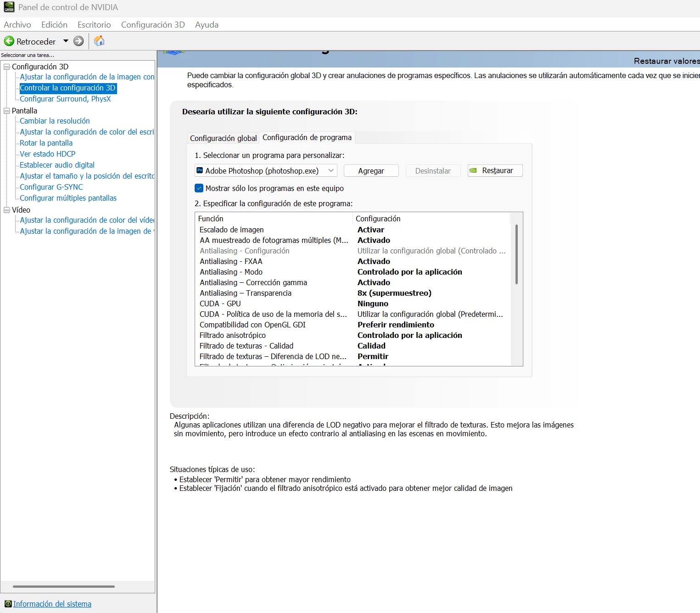Uncheck Mostrar sólo los programas en este equipo
700x613 pixels.
[x=199, y=188]
